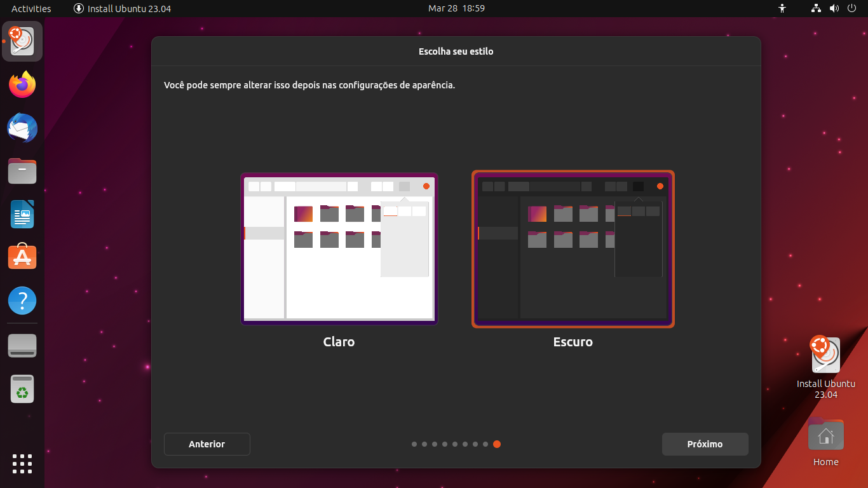Open the accessibility menu in the top bar
Image resolution: width=868 pixels, height=488 pixels.
[x=782, y=8]
